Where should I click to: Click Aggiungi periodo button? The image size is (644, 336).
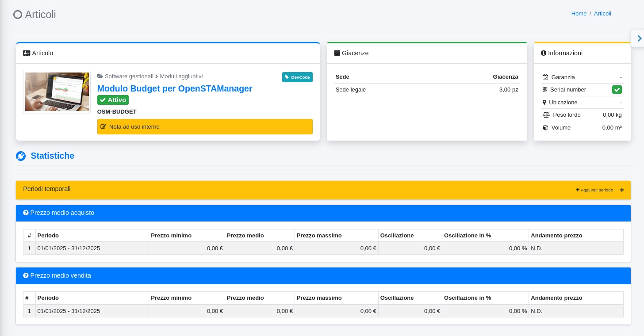point(594,190)
